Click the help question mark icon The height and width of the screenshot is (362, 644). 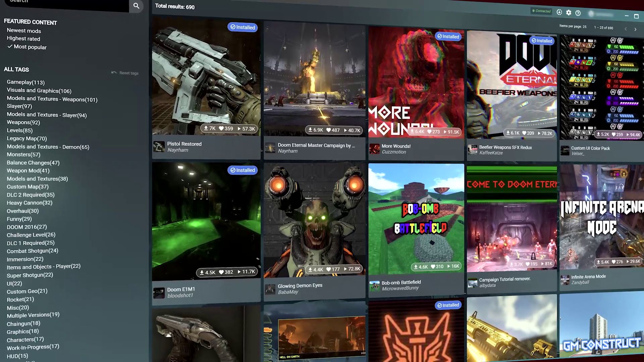(x=578, y=13)
